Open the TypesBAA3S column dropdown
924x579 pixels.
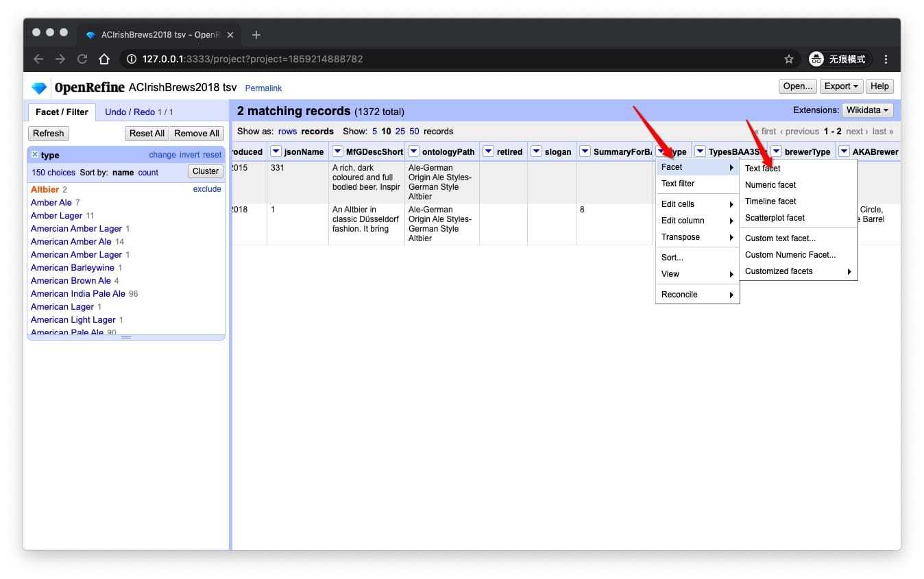(x=700, y=151)
